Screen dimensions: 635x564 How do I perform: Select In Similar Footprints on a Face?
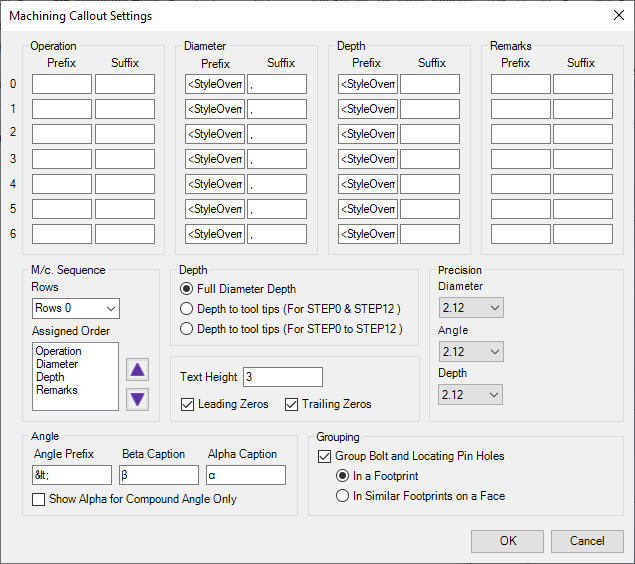coord(344,495)
